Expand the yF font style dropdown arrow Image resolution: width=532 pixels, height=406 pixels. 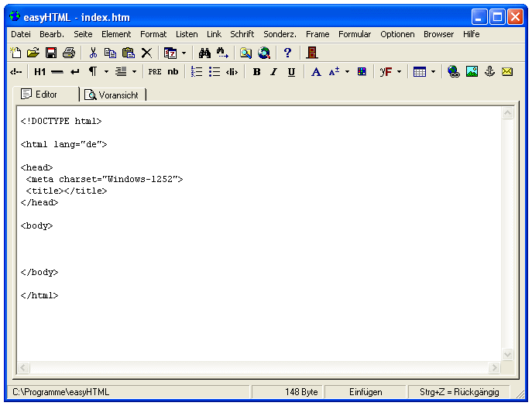(399, 72)
